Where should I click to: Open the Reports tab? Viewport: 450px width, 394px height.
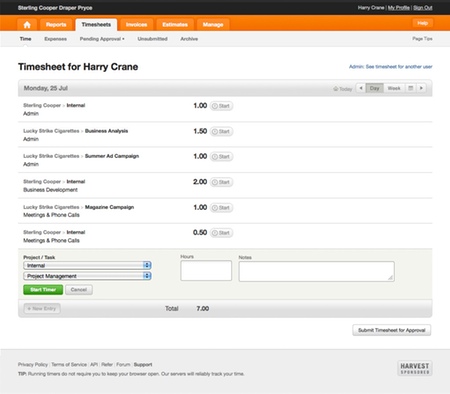coord(56,25)
